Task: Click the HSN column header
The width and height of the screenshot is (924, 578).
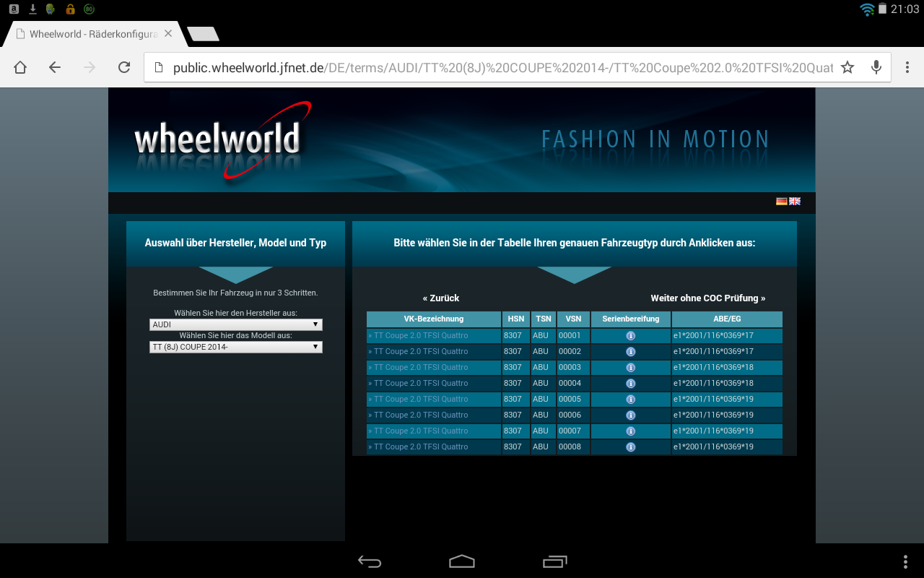Action: (516, 319)
